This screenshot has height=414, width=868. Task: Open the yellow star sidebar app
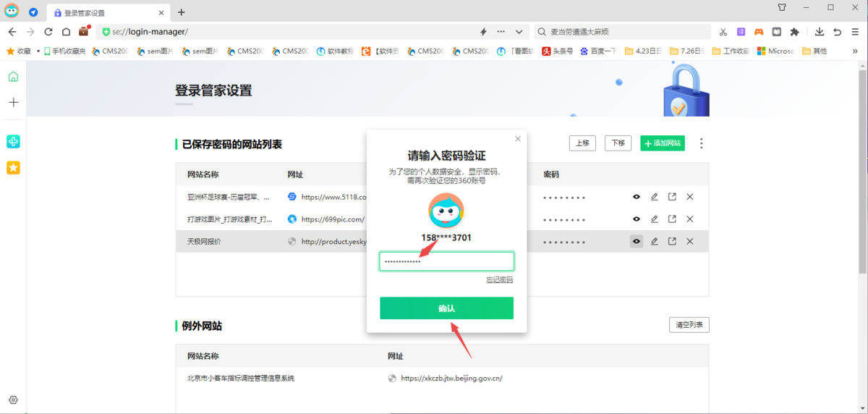[13, 167]
